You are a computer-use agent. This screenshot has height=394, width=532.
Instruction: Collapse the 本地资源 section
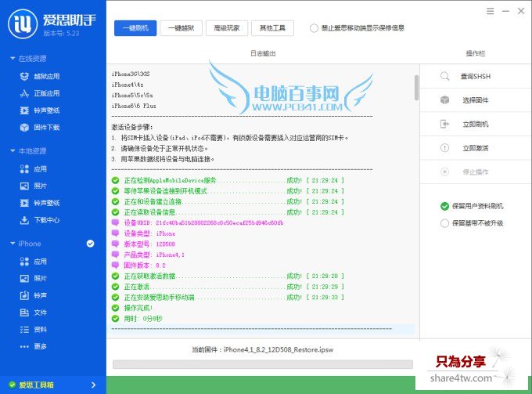click(x=13, y=151)
